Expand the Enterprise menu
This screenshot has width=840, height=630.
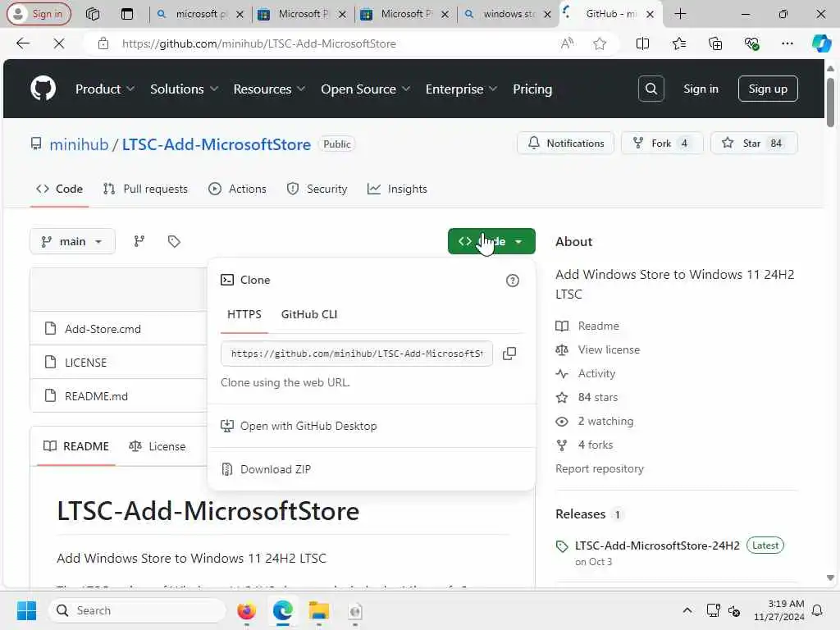coord(461,89)
